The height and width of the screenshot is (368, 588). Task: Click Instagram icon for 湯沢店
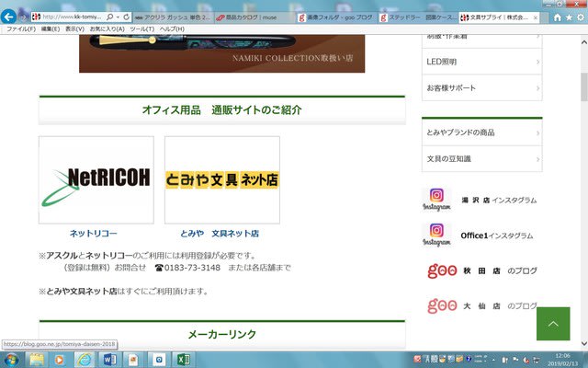point(436,200)
